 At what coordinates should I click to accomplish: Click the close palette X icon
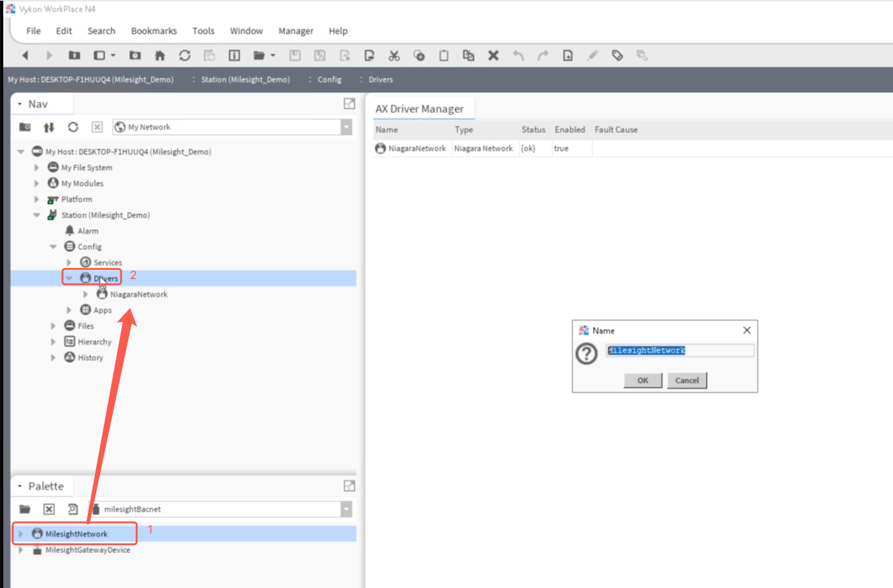[49, 509]
